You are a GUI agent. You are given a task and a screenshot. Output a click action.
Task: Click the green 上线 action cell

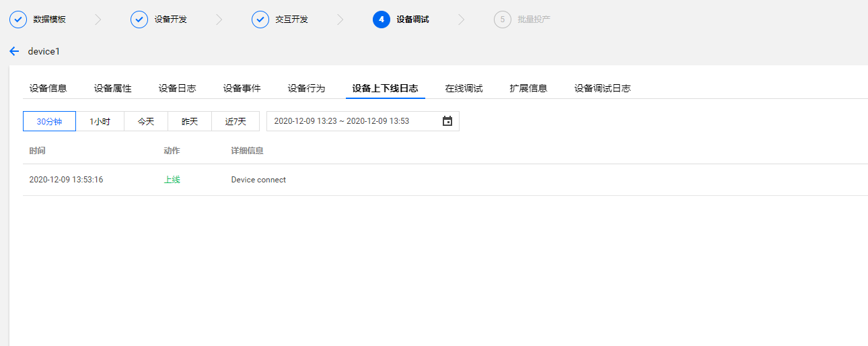coord(172,180)
